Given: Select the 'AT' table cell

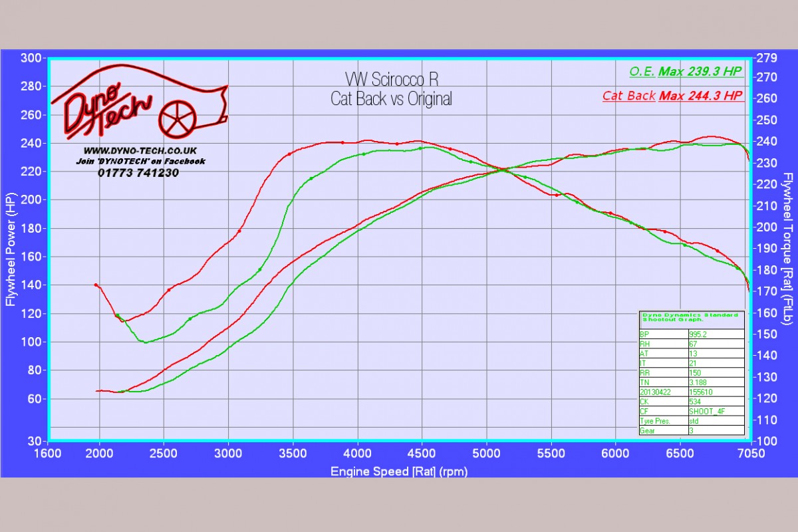Looking at the screenshot, I should (664, 353).
